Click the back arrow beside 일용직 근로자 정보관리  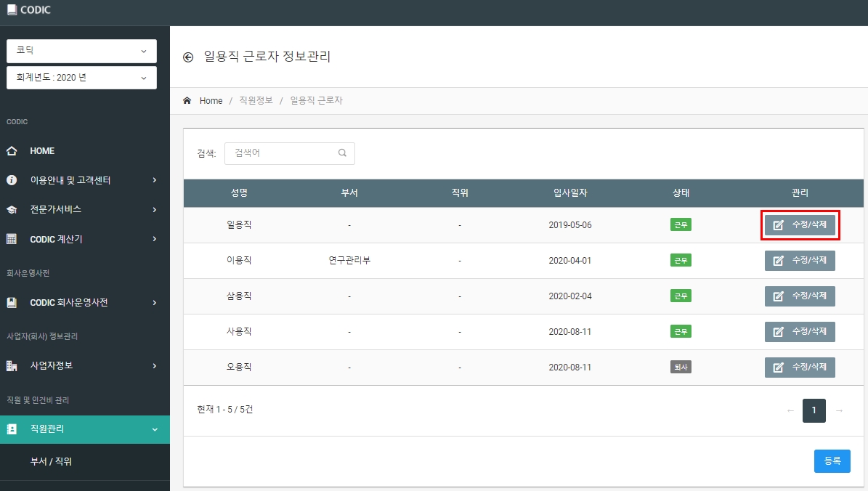[188, 57]
